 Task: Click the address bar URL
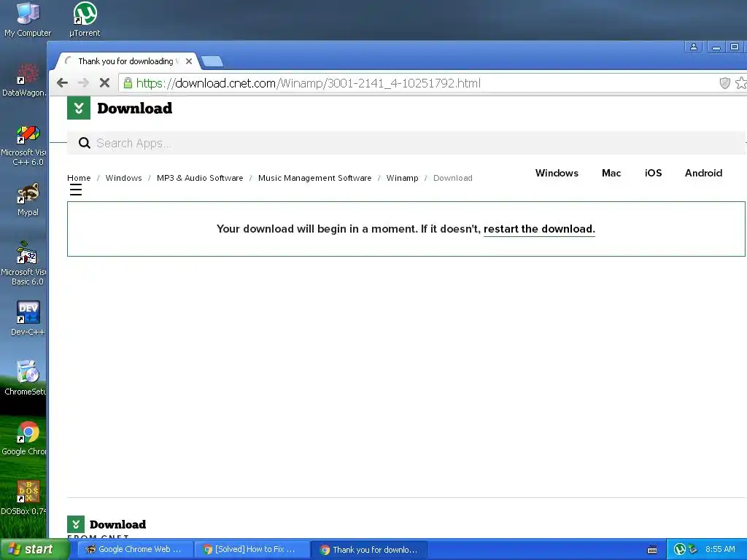click(x=309, y=83)
